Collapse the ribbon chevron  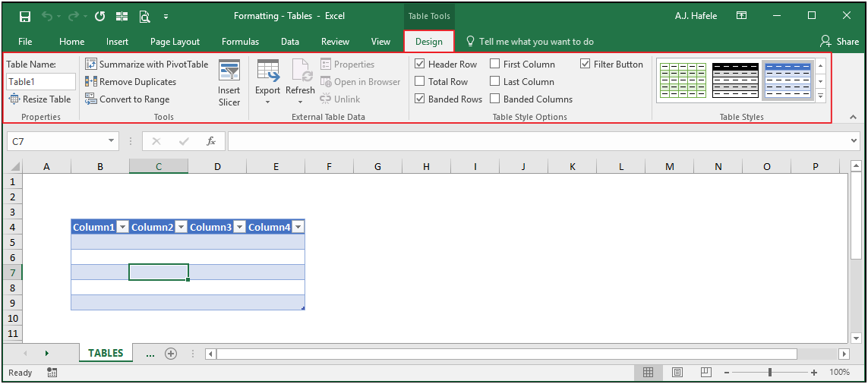(854, 117)
